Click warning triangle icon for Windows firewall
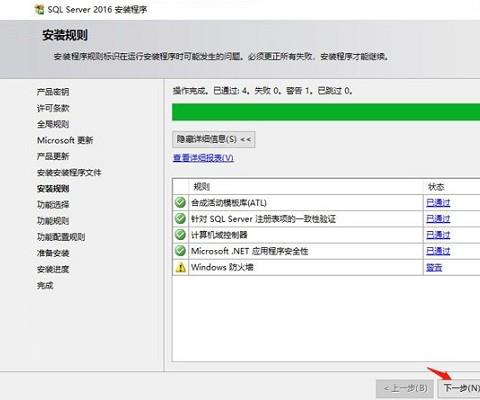 tap(180, 267)
